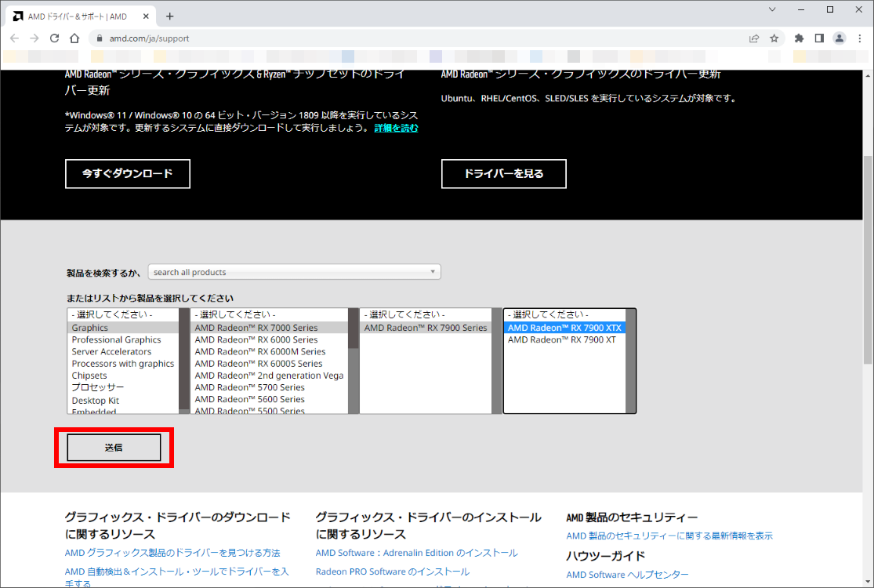Open the Chrome three-dot menu
This screenshot has width=874, height=588.
pos(860,38)
